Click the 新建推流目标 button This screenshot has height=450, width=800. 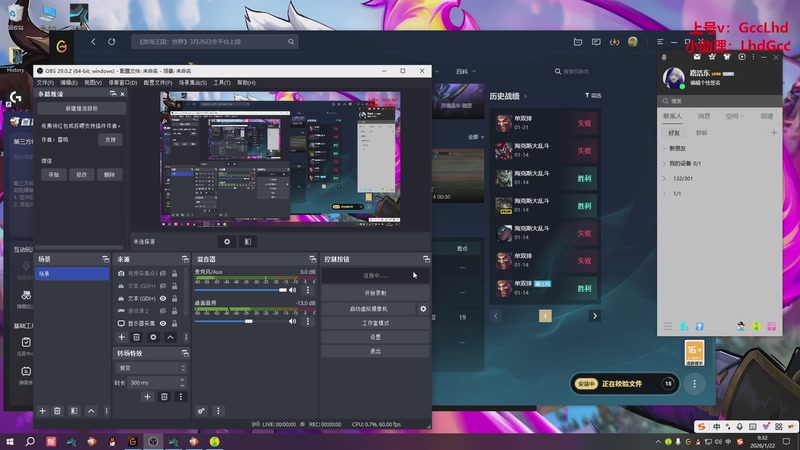(x=82, y=108)
